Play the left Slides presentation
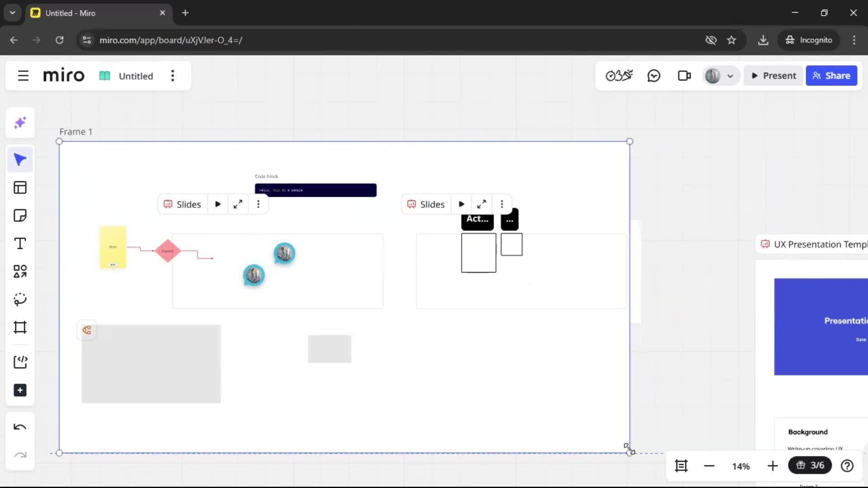868x488 pixels. (x=218, y=204)
